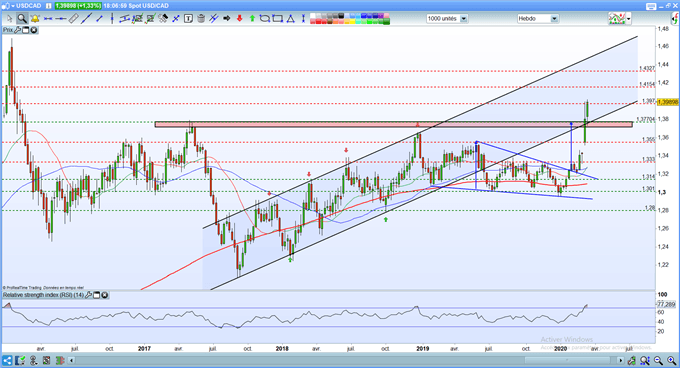Maximize the RSI indicator panel
This screenshot has width=680, height=368.
point(97,295)
